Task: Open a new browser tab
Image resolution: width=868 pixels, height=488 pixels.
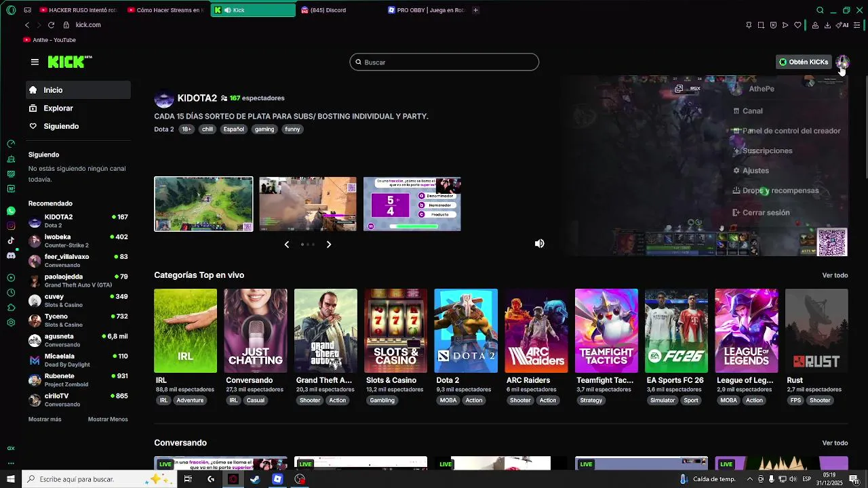Action: 475,10
